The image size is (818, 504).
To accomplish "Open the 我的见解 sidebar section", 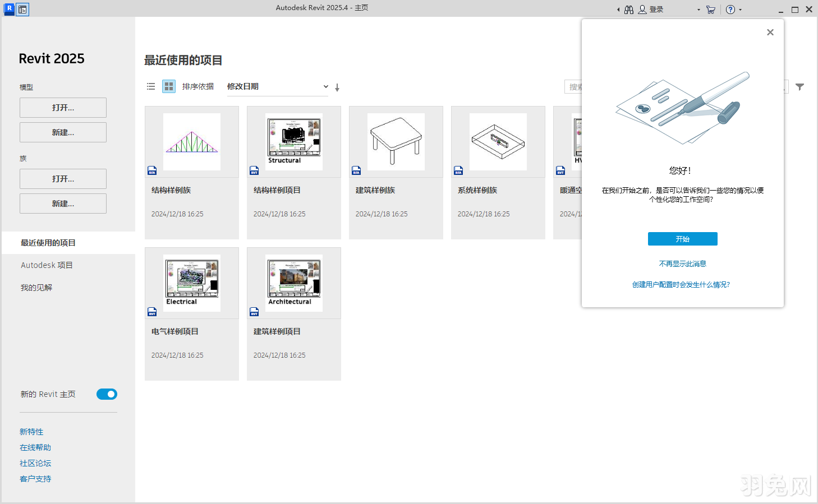I will (x=35, y=287).
